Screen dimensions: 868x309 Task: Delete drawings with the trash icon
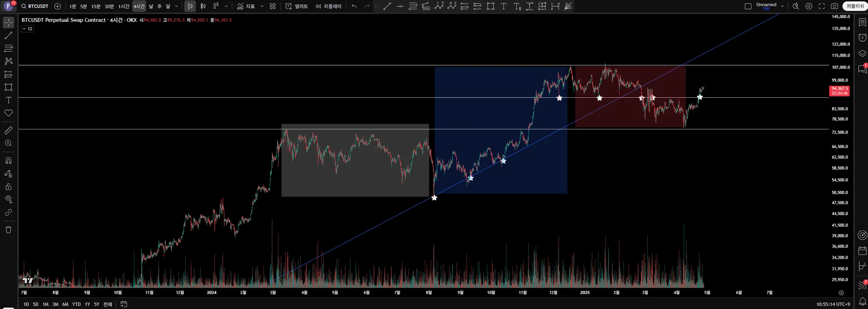[x=9, y=230]
